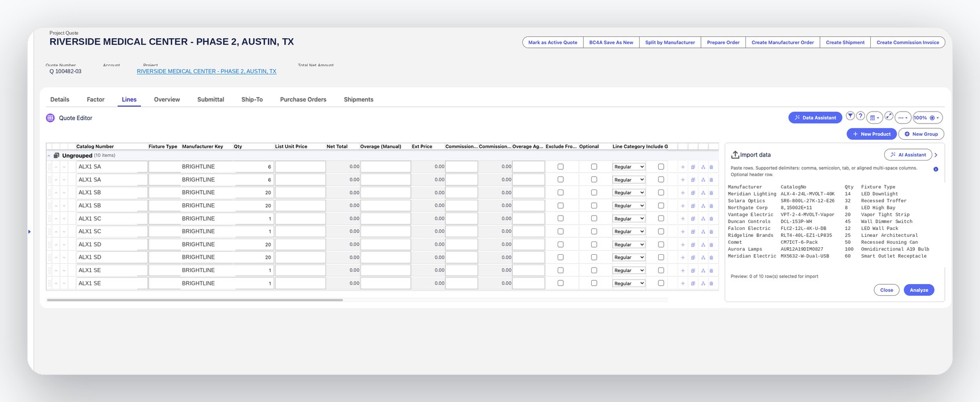Switch to the Factor tab
The image size is (980, 402).
coord(95,99)
